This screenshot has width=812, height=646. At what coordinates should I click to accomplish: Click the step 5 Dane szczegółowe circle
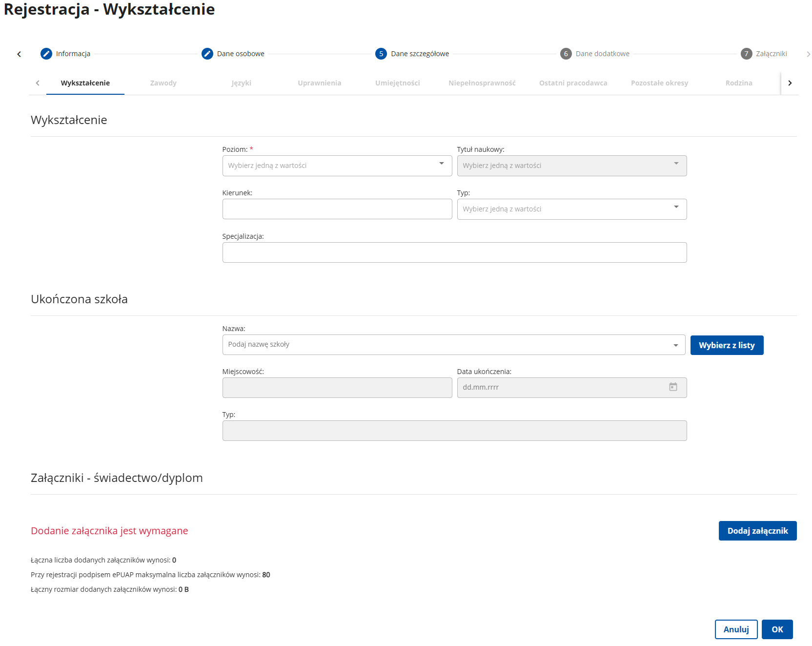(x=381, y=54)
